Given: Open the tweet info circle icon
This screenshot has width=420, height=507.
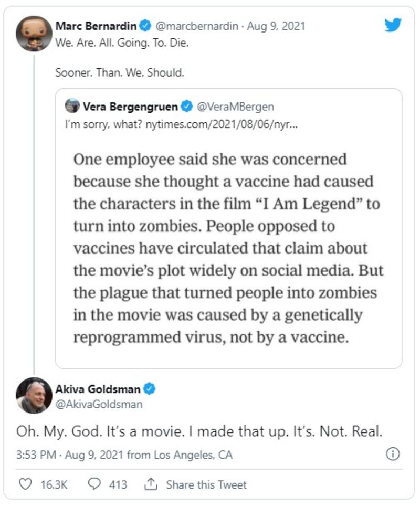Looking at the screenshot, I should click(x=393, y=454).
